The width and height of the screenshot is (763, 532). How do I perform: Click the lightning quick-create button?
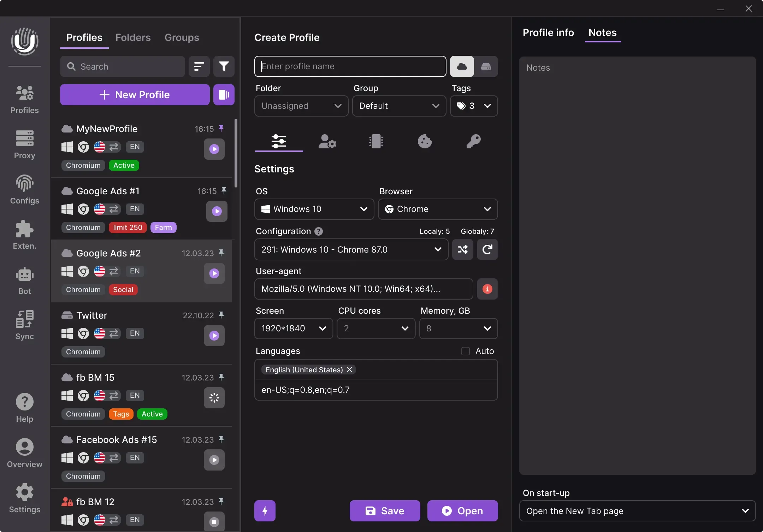click(265, 511)
